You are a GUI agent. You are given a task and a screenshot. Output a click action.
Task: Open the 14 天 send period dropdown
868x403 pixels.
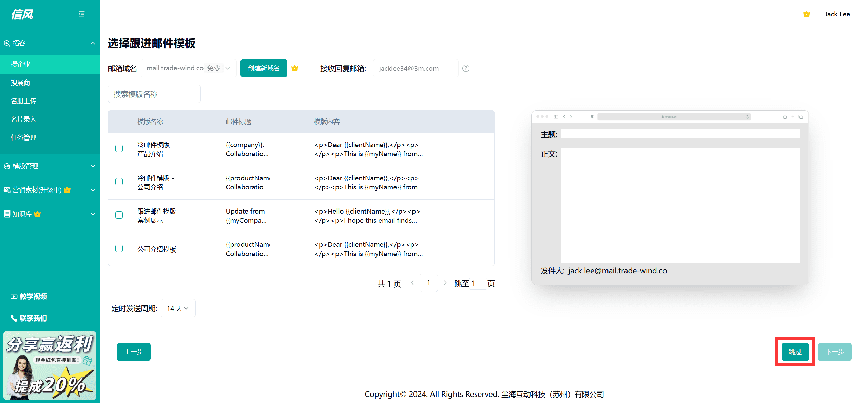[x=178, y=308]
